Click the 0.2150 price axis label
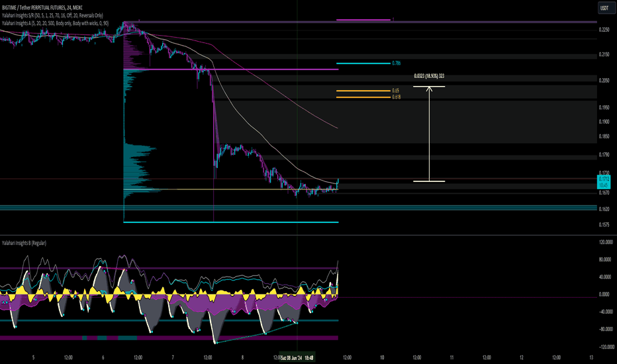The height and width of the screenshot is (364, 617). point(604,54)
